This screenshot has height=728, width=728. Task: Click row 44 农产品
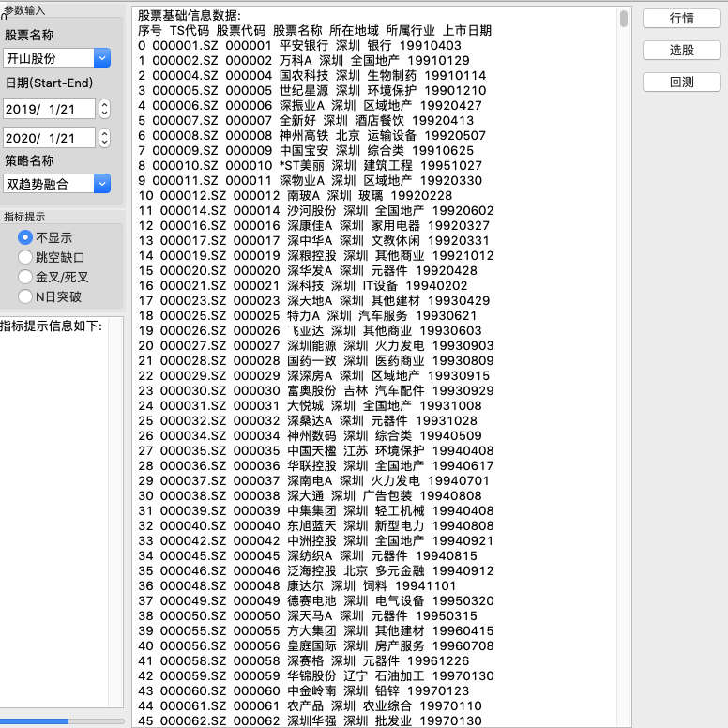(x=310, y=705)
